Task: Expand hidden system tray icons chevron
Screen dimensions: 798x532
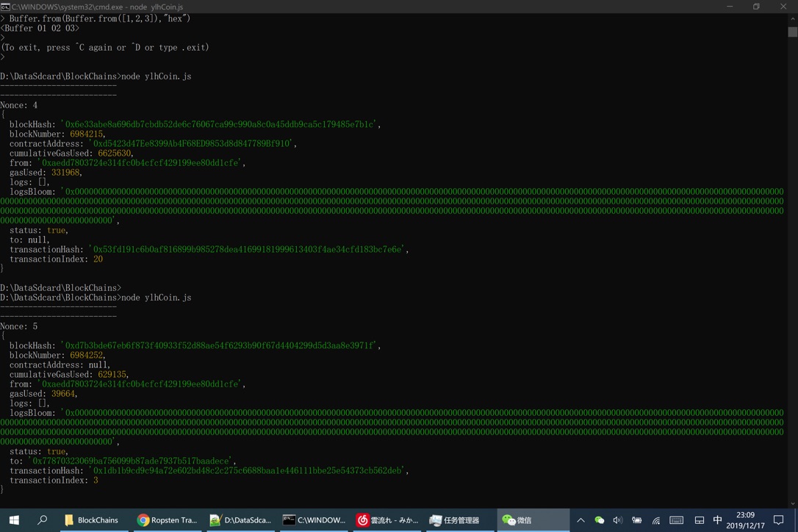Action: (580, 520)
